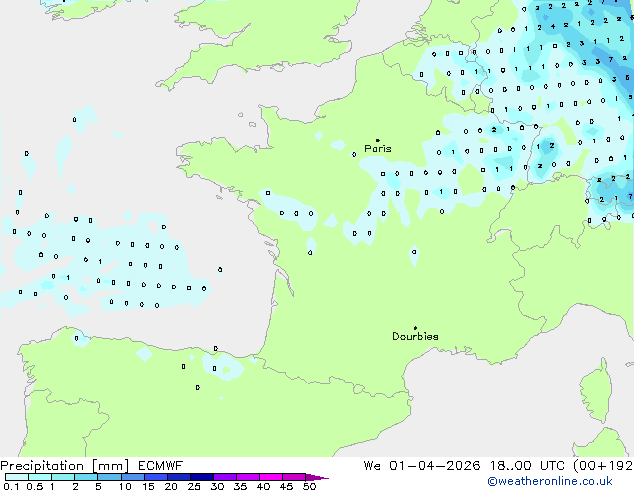The height and width of the screenshot is (490, 634).
Task: Select the Precipitation [mm] title text
Action: tap(65, 466)
